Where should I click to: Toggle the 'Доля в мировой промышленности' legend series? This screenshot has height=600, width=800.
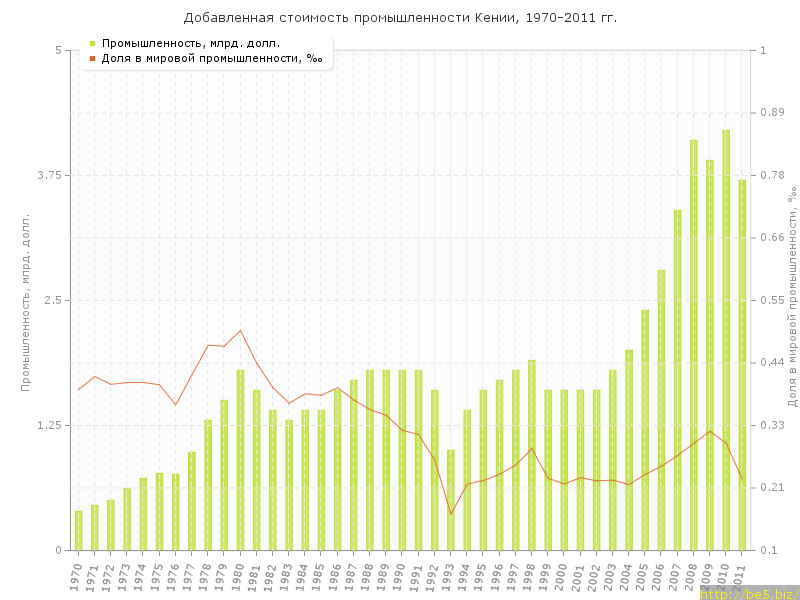point(211,58)
